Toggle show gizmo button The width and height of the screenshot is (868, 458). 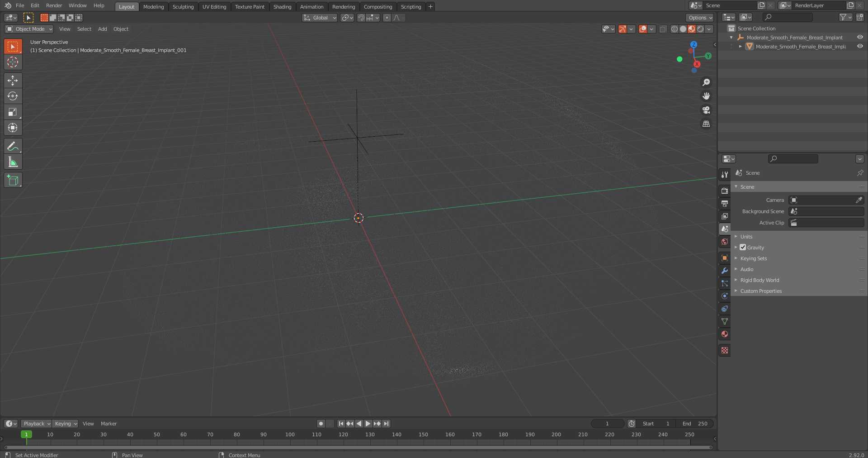[623, 29]
